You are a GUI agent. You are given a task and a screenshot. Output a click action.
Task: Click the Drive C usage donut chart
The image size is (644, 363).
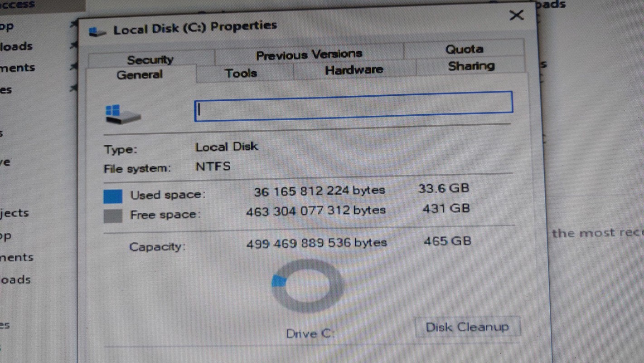307,286
